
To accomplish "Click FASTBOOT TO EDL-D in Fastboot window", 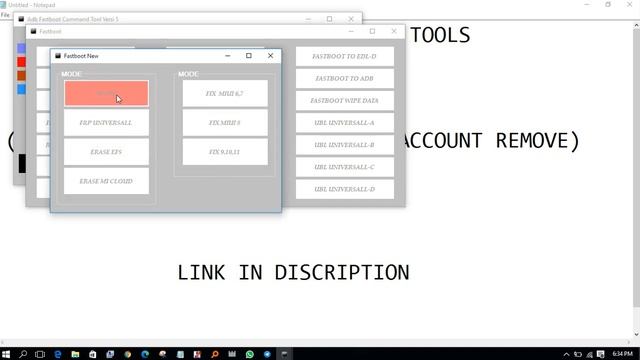I will [x=345, y=56].
